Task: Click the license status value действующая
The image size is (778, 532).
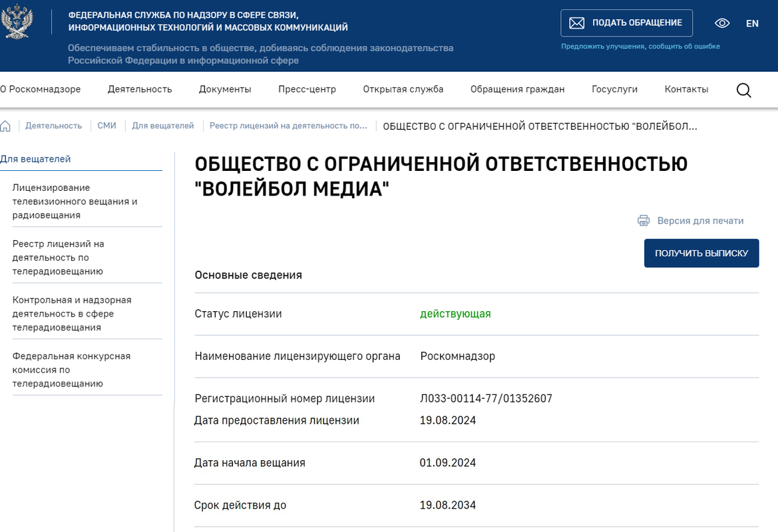Action: click(455, 314)
